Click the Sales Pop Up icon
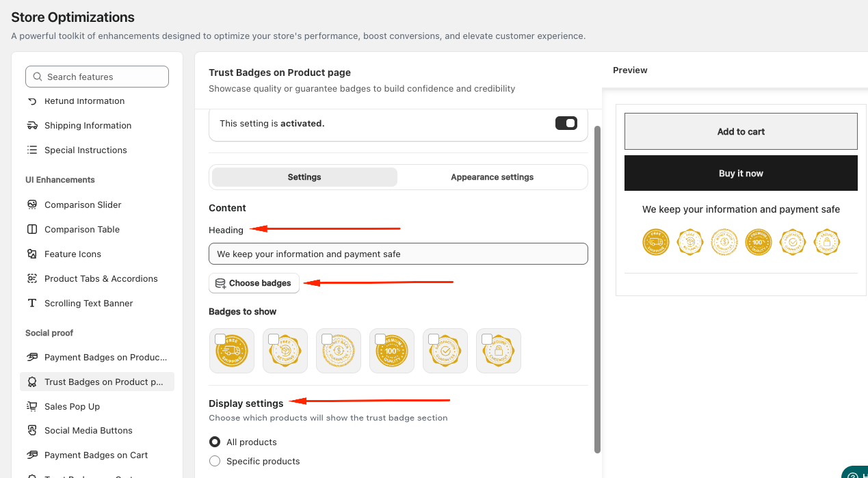The width and height of the screenshot is (868, 478). click(x=32, y=406)
